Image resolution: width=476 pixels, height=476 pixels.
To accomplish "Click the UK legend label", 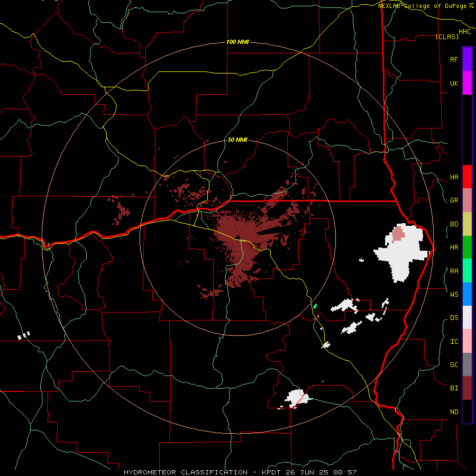I will [454, 83].
